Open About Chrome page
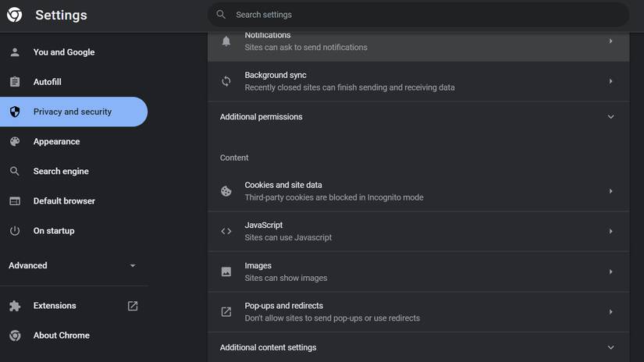This screenshot has width=644, height=362. coord(62,335)
